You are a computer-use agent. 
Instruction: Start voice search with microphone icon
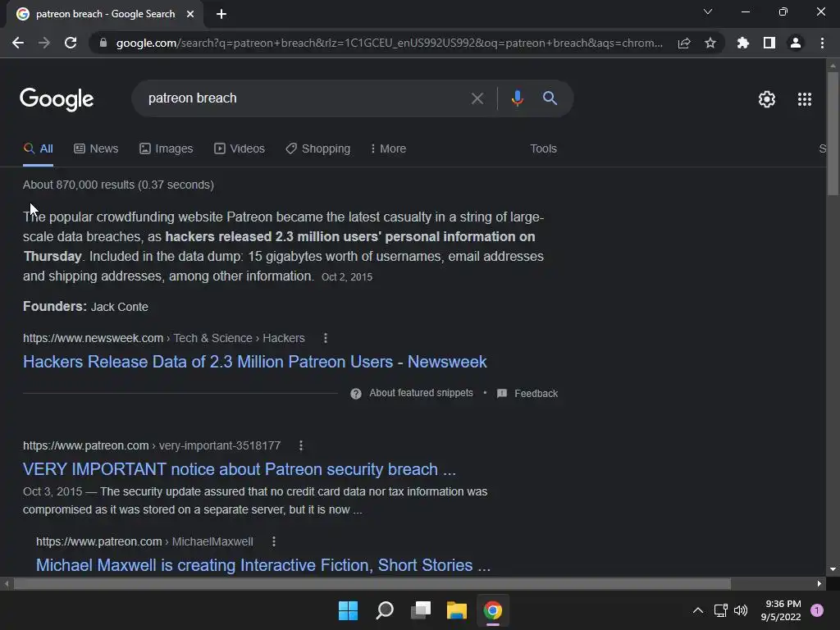(x=517, y=98)
